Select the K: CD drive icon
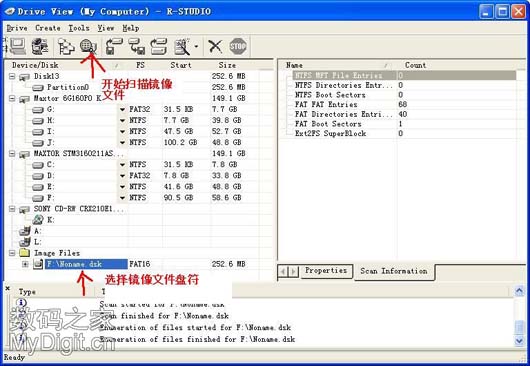This screenshot has height=366, width=530. (38, 220)
